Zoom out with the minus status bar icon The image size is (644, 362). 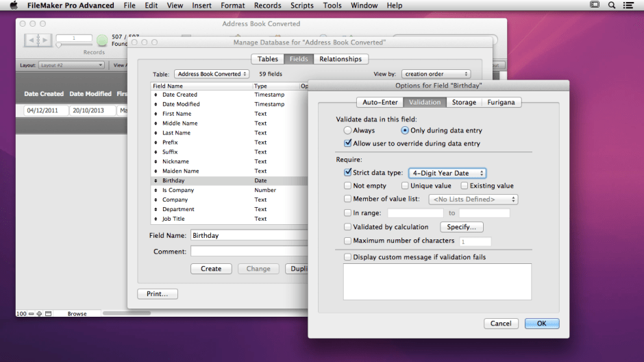pos(32,313)
